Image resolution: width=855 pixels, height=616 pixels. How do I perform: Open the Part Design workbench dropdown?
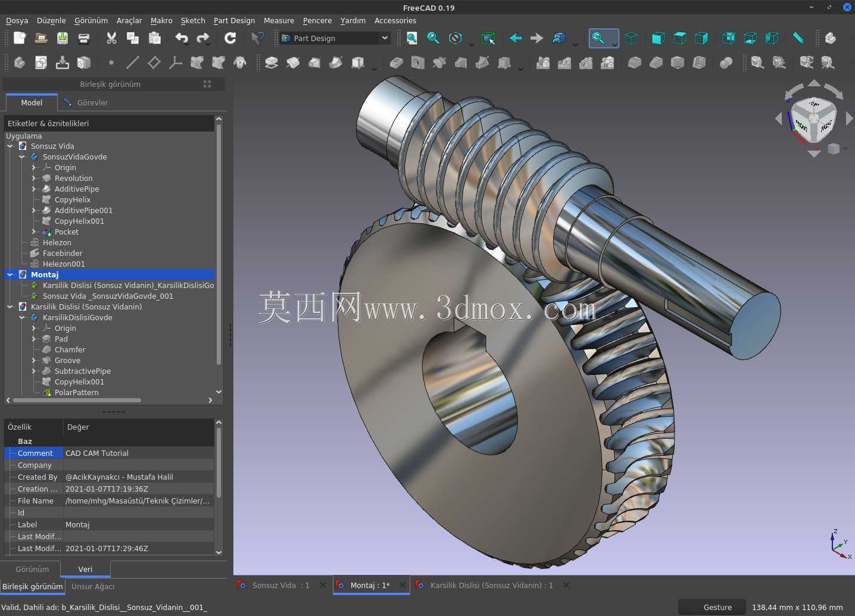click(x=335, y=38)
